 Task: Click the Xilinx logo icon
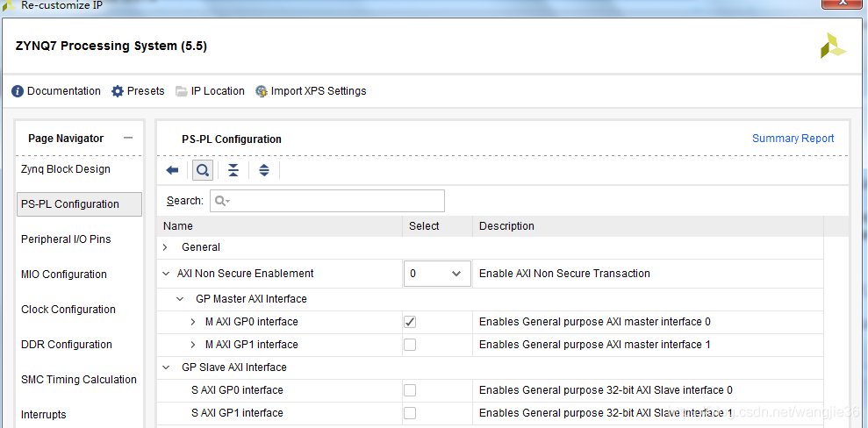[833, 46]
